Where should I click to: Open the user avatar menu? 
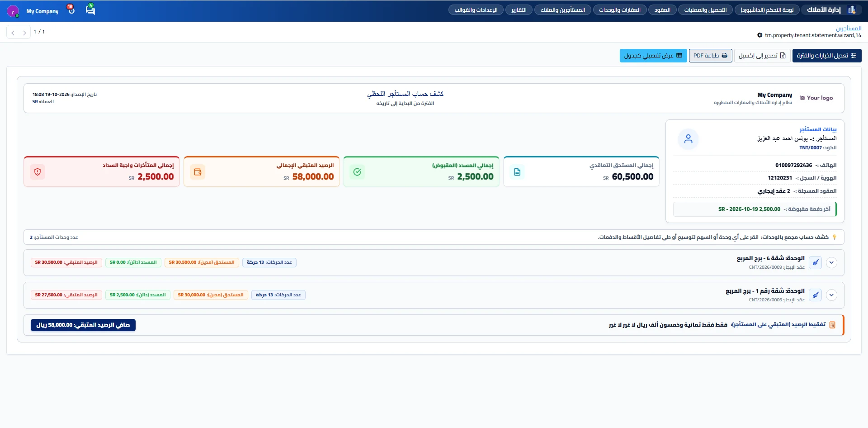click(13, 11)
